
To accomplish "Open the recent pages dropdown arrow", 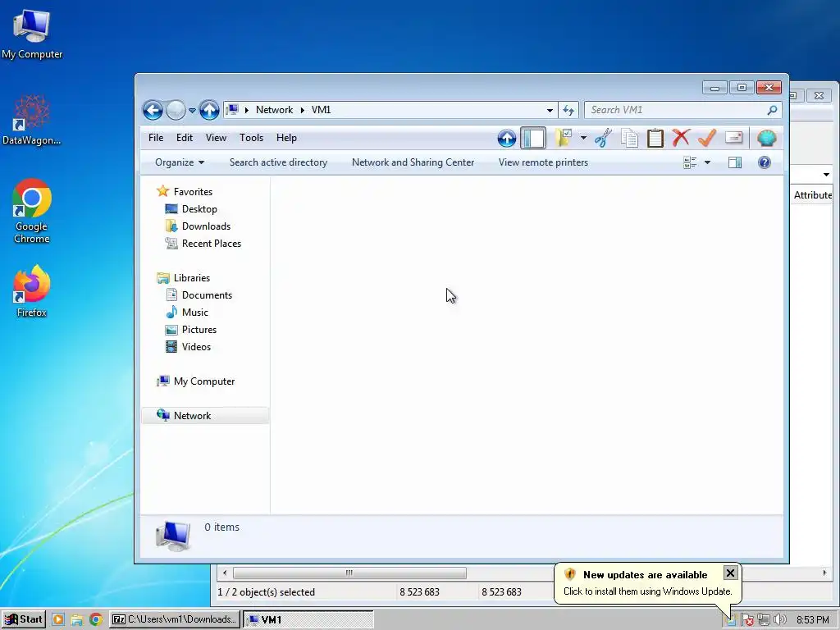I will (192, 111).
